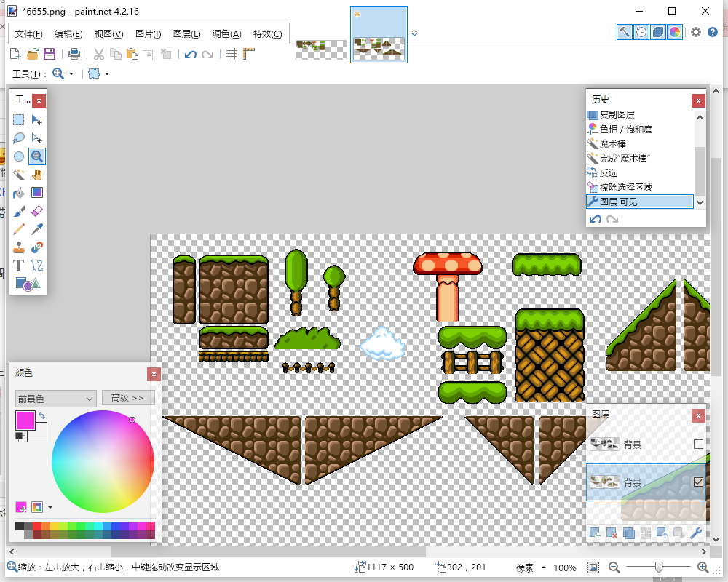Open the 文件(F) menu

pyautogui.click(x=29, y=34)
